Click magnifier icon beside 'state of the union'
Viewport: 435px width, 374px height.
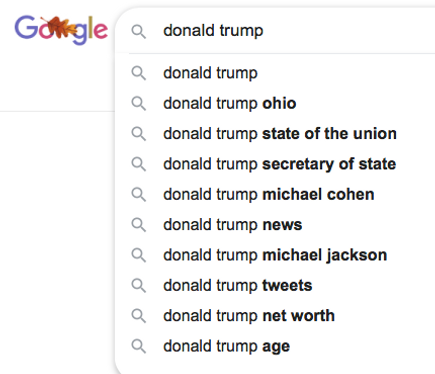138,134
